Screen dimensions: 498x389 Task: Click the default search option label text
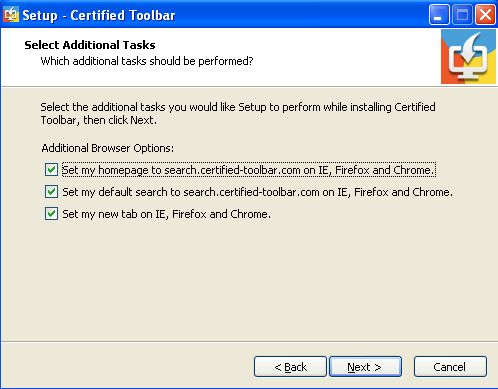tap(258, 192)
